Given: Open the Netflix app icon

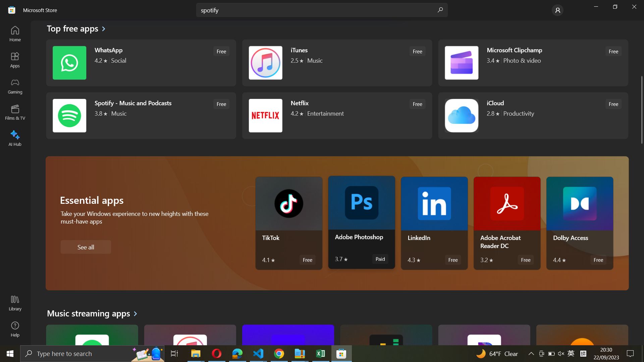Looking at the screenshot, I should tap(266, 116).
